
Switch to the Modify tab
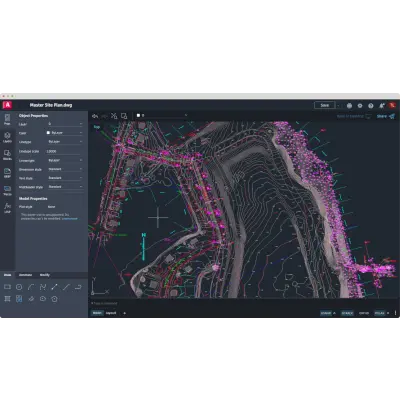click(x=45, y=275)
